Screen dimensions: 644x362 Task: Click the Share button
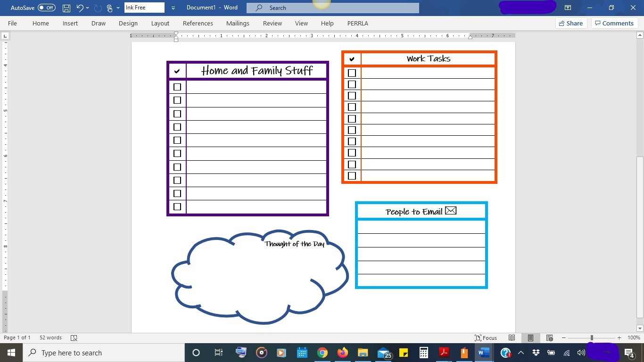coord(570,23)
